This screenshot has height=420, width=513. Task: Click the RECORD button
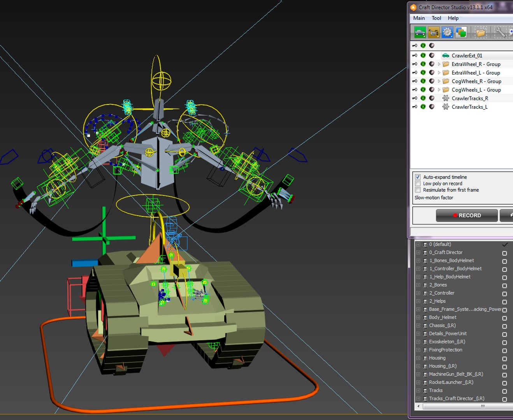click(x=467, y=215)
